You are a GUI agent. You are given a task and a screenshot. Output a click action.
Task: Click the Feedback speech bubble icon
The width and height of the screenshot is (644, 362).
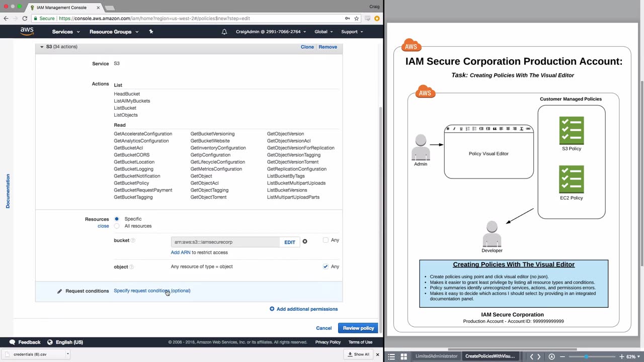13,342
